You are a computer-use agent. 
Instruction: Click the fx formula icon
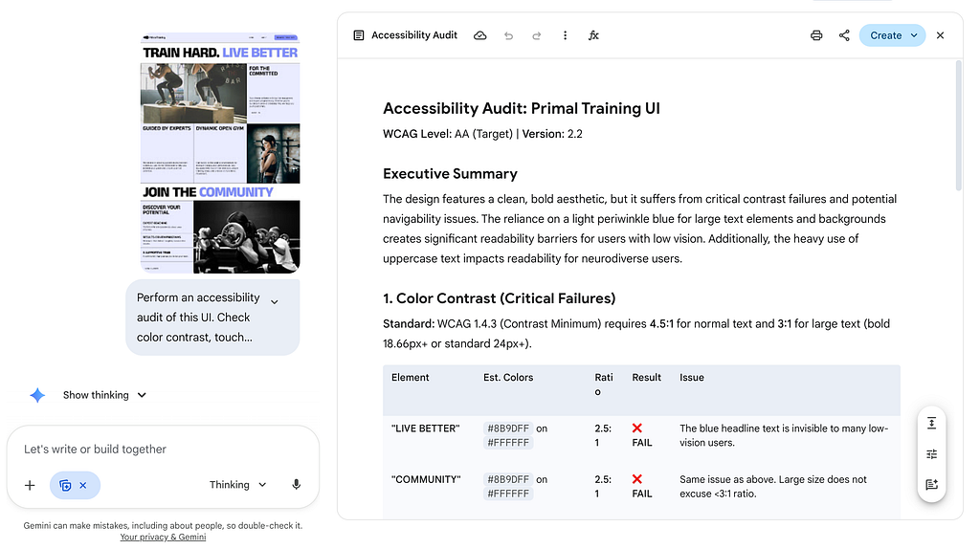tap(593, 35)
